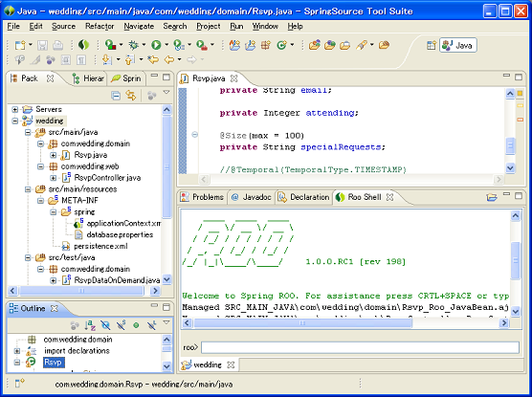
Task: Close the wedding Roo shell tab
Action: pos(231,364)
